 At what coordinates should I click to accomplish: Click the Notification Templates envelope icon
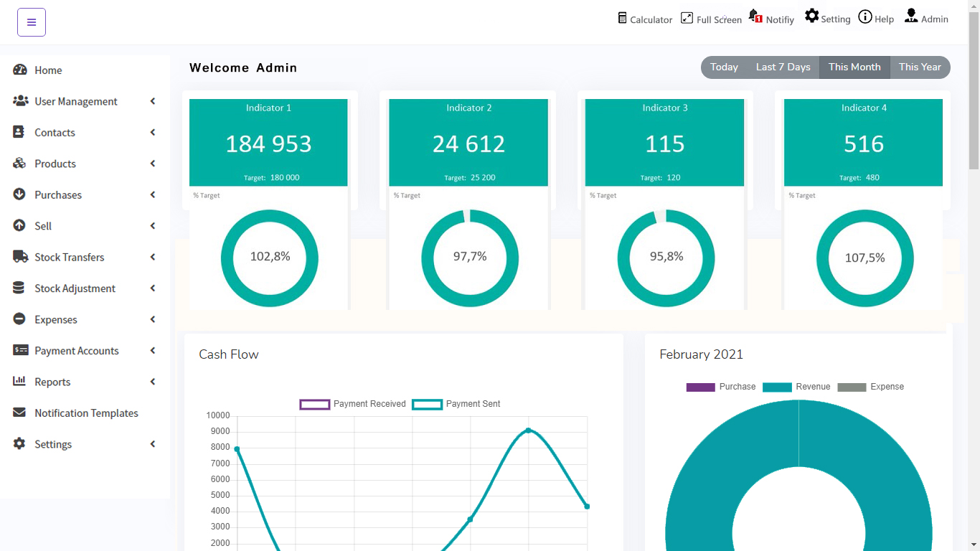coord(19,413)
